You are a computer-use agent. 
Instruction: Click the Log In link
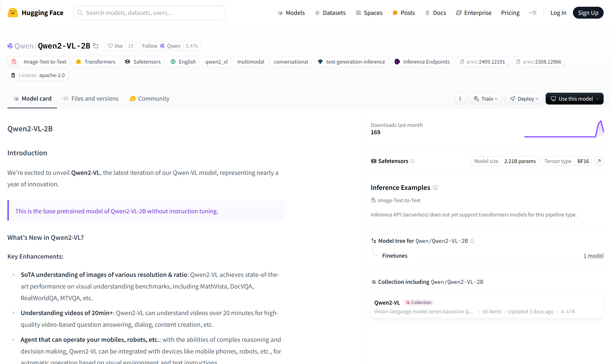(x=558, y=13)
